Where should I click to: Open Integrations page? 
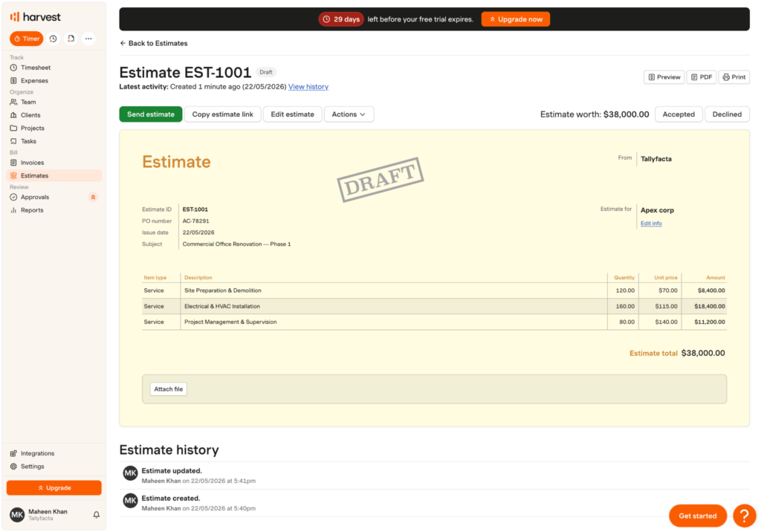[x=54, y=453]
